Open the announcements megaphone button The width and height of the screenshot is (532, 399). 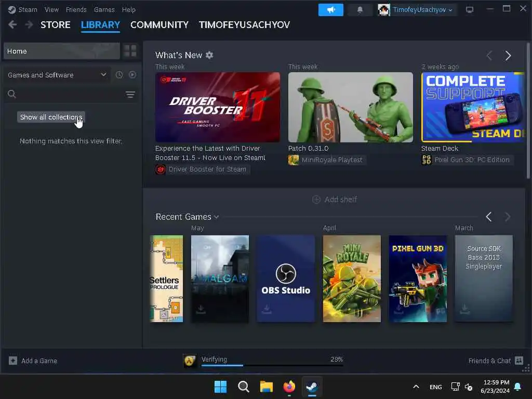[331, 10]
